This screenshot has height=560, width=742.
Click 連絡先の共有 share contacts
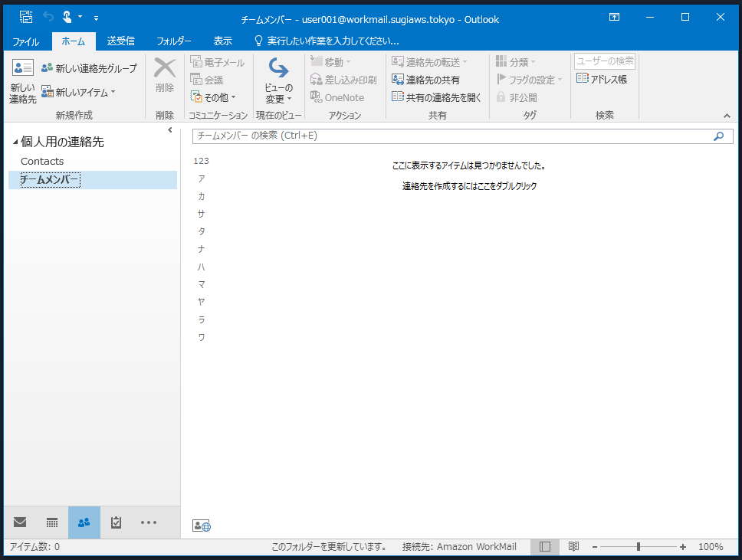[x=425, y=80]
